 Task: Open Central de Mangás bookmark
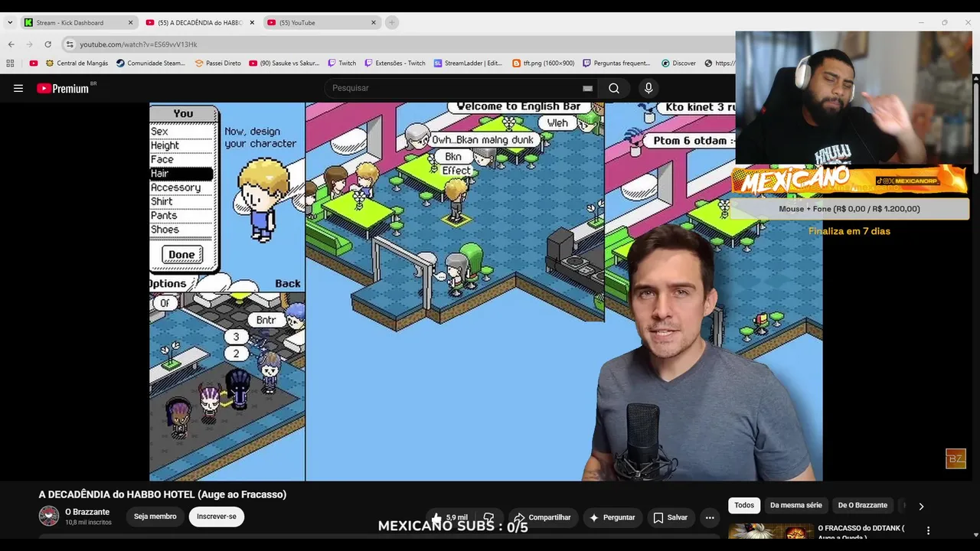click(x=77, y=64)
